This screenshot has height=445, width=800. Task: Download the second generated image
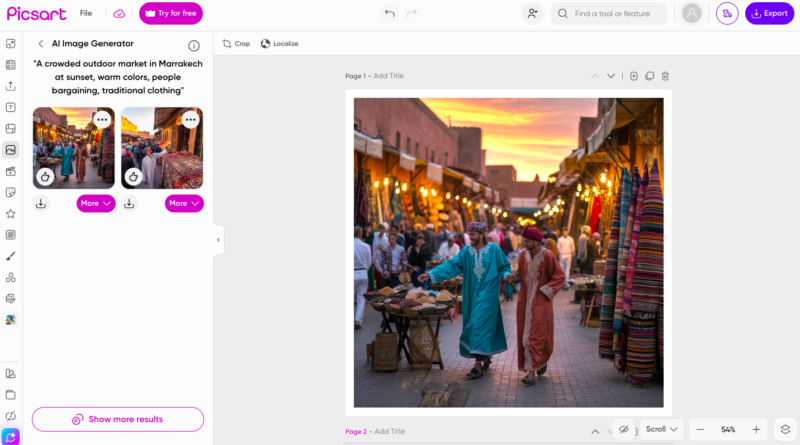click(x=129, y=203)
